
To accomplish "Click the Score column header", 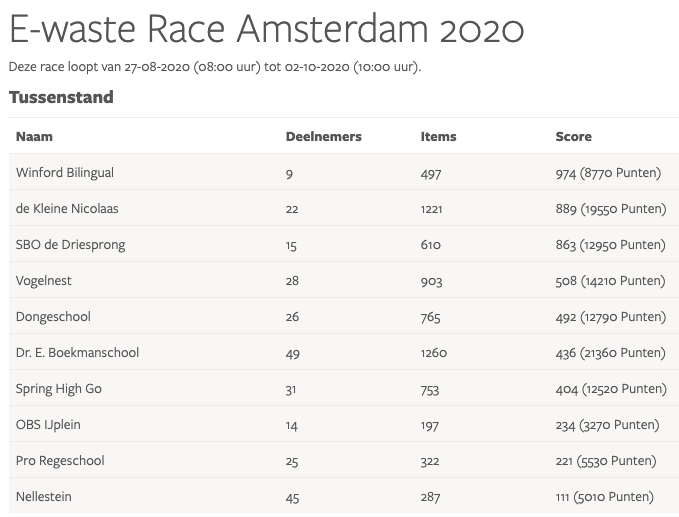I will [x=573, y=137].
